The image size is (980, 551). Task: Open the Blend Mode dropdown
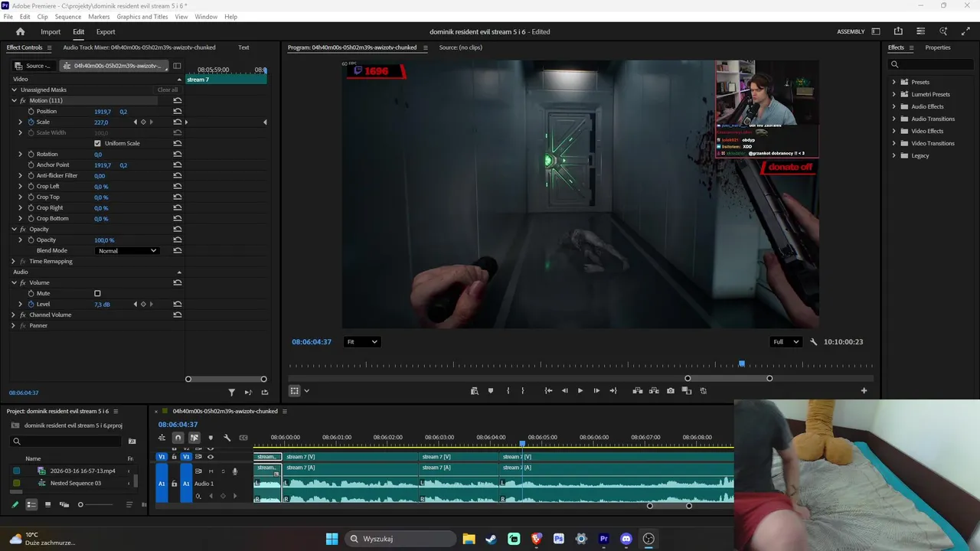click(x=127, y=251)
